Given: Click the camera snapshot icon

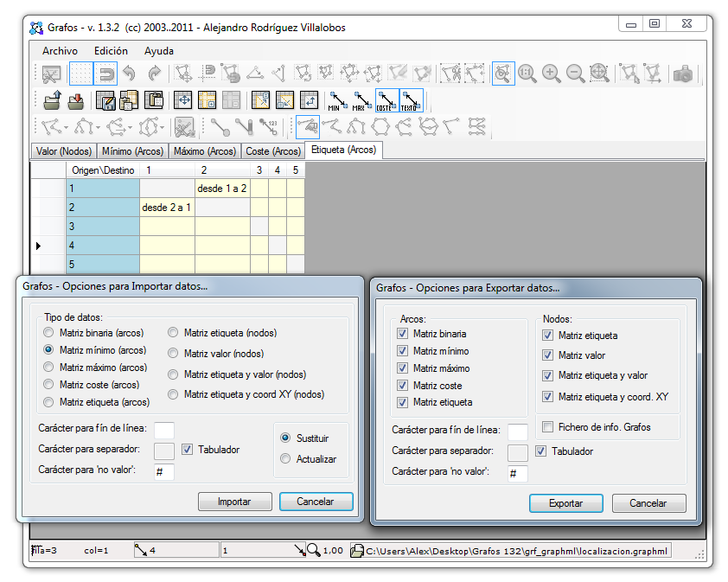Looking at the screenshot, I should tap(683, 74).
